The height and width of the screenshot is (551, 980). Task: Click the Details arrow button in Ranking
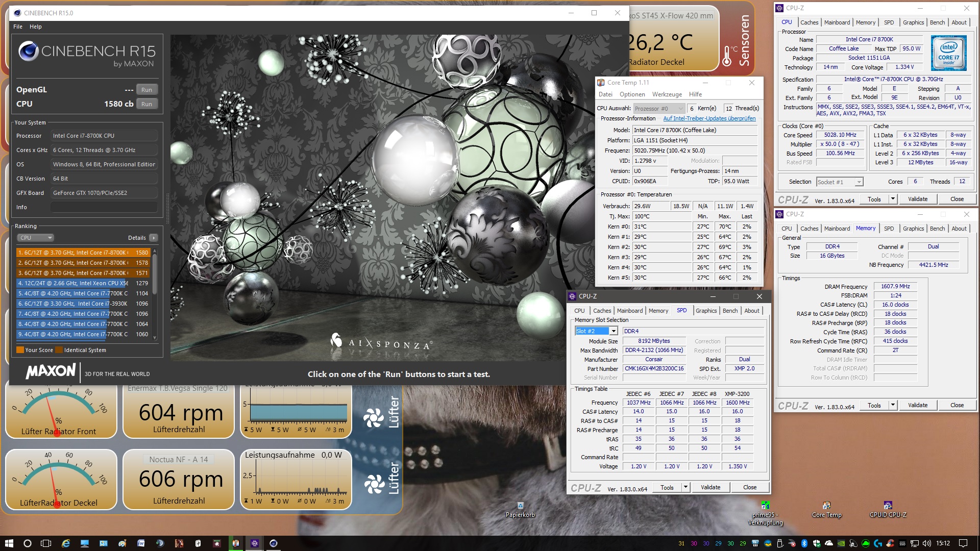coord(154,238)
